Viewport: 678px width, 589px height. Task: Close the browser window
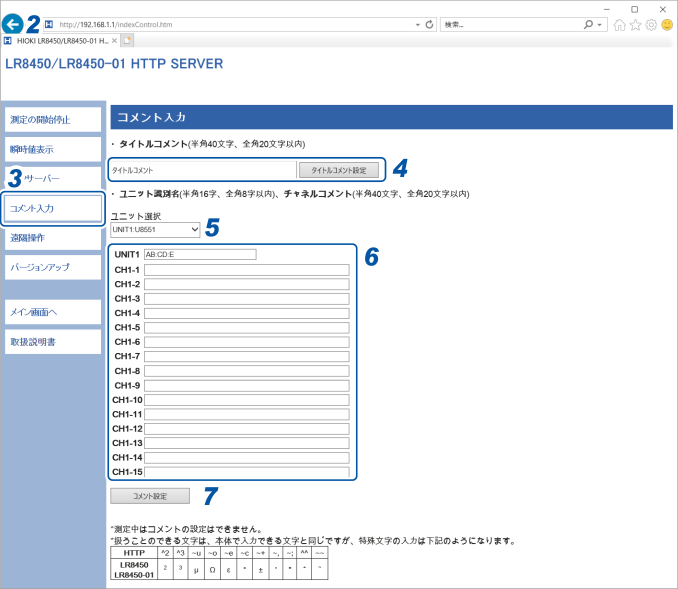[x=662, y=9]
